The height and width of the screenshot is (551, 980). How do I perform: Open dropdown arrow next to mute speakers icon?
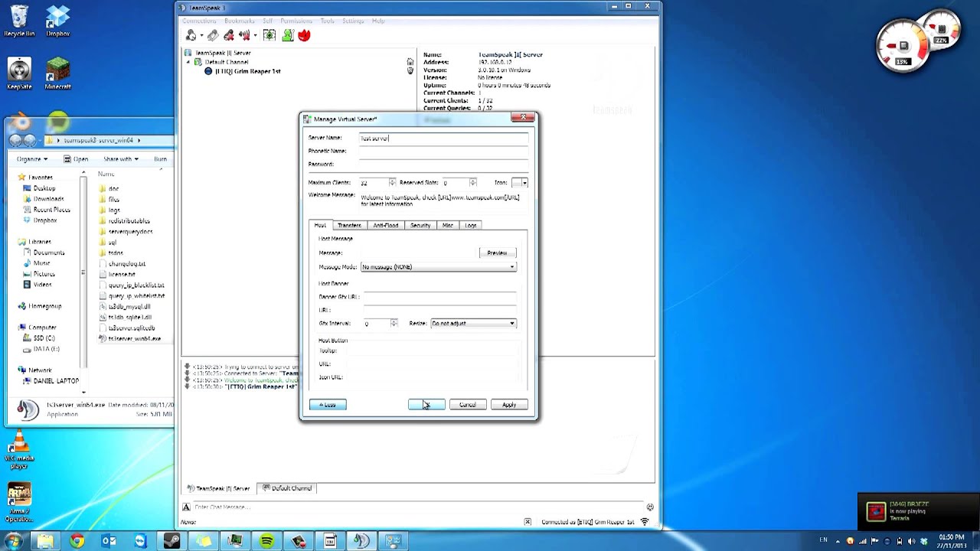click(254, 36)
